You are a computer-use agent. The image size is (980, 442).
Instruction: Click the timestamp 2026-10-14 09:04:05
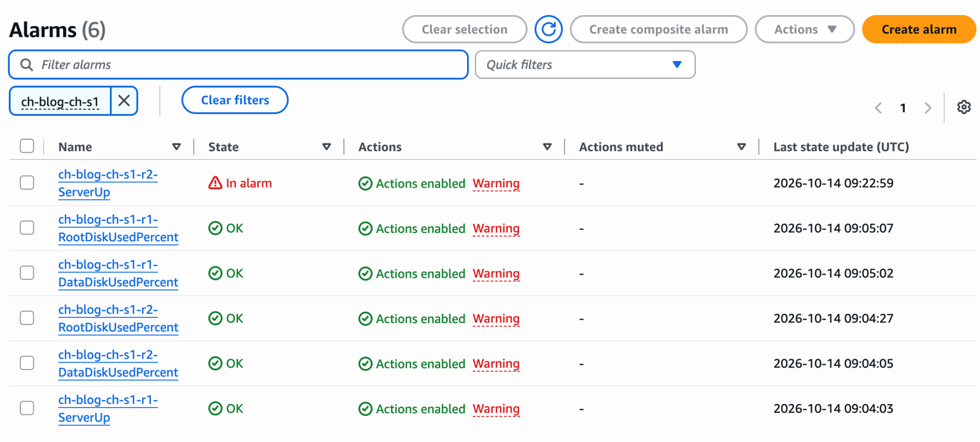click(834, 363)
